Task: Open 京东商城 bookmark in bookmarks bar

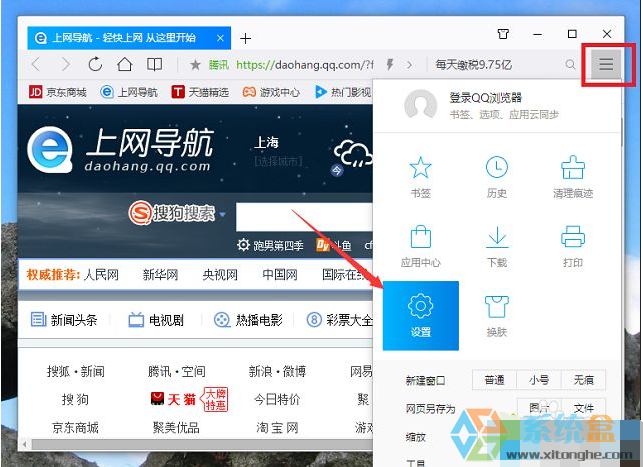Action: [x=58, y=92]
